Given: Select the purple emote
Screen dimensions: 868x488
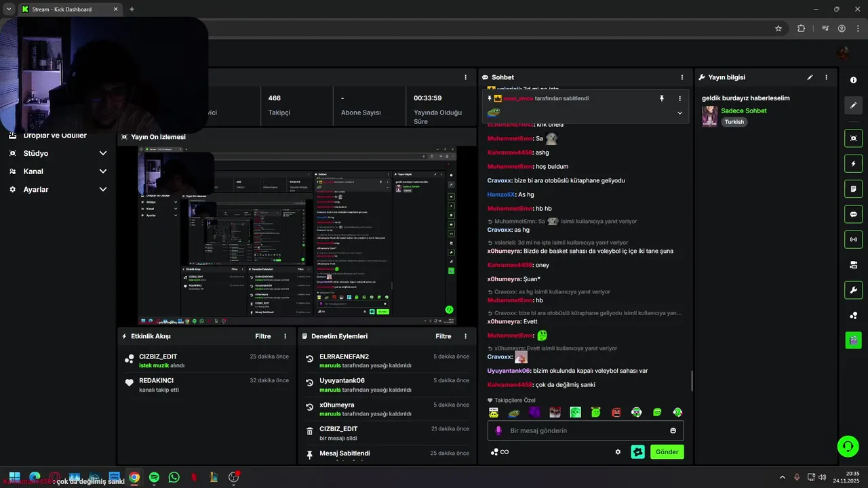Looking at the screenshot, I should tap(534, 412).
